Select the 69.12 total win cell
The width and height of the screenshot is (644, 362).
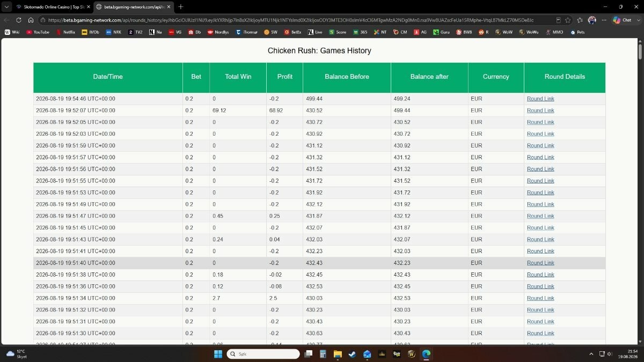pos(238,110)
